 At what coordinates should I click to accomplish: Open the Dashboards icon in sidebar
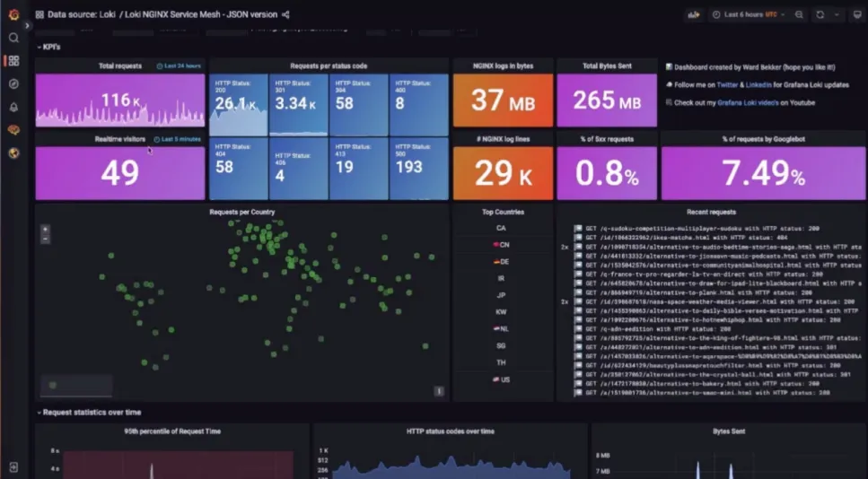point(13,61)
